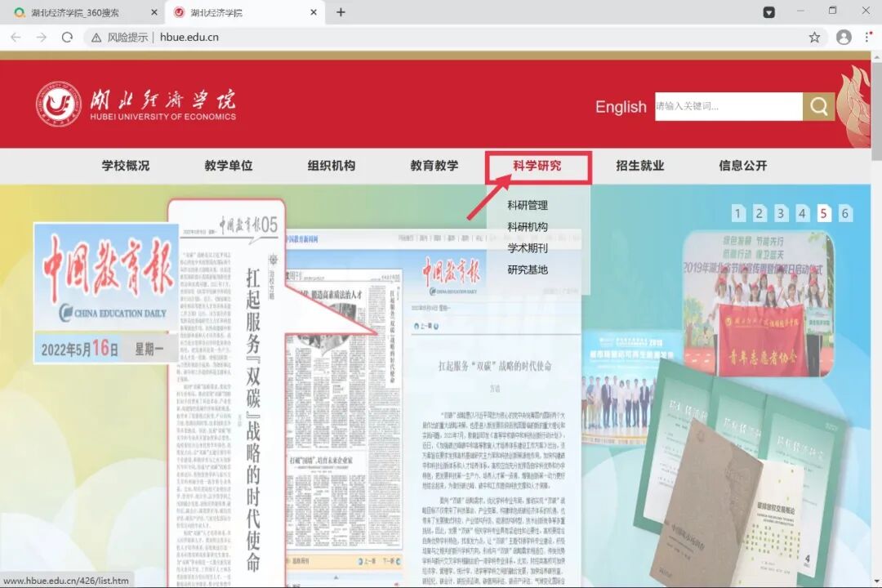The width and height of the screenshot is (882, 588).
Task: Close the 360搜索 tab
Action: (154, 11)
